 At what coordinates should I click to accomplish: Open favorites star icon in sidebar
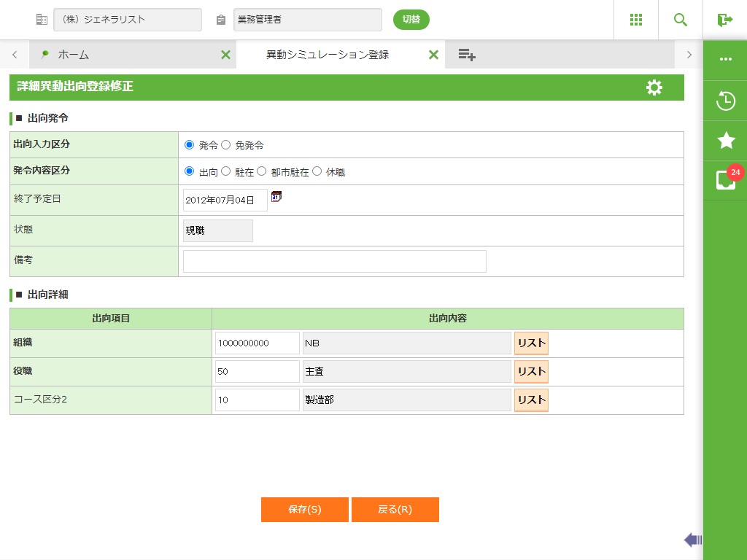click(x=725, y=141)
